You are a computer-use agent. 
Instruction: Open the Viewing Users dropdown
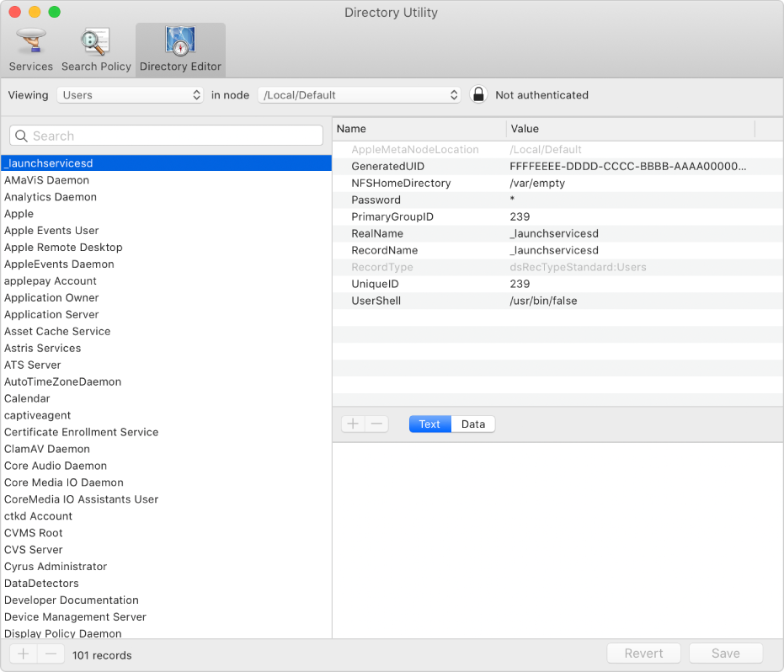(x=131, y=95)
